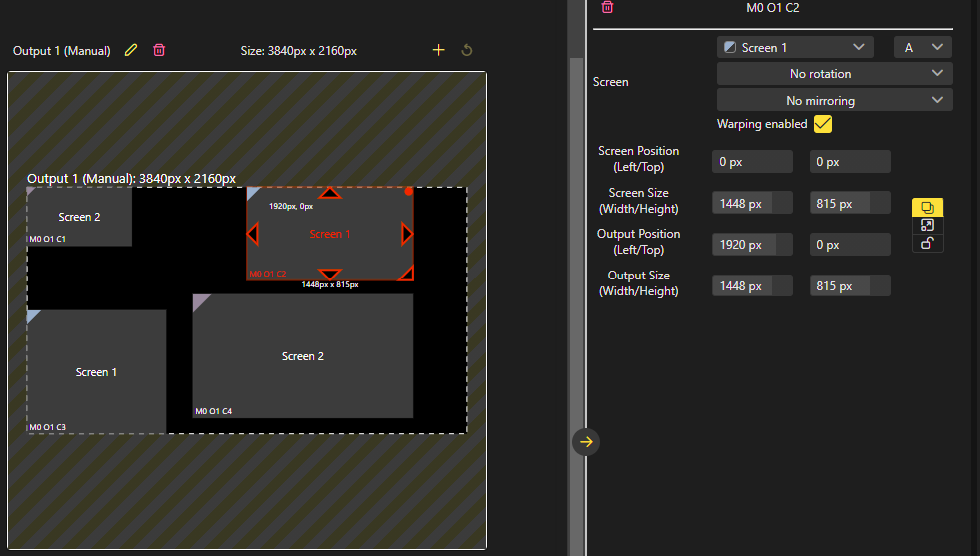Click the red circle handle on the selected cutout

408,191
